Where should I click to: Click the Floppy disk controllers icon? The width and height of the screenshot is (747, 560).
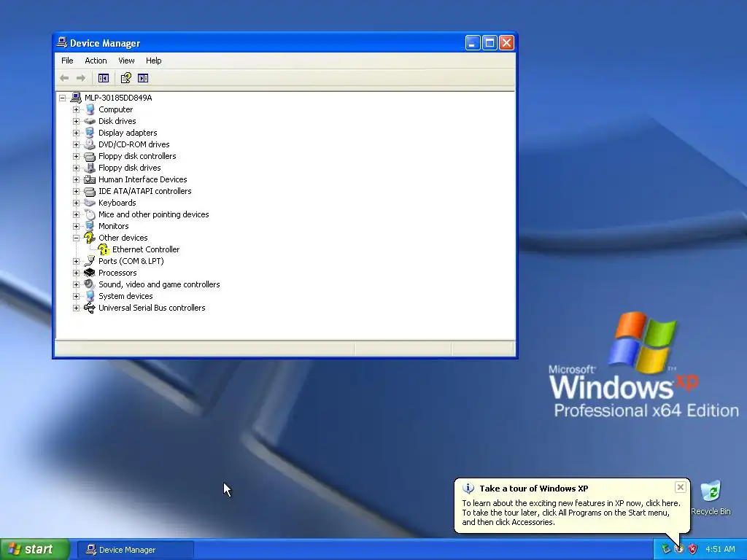tap(90, 156)
